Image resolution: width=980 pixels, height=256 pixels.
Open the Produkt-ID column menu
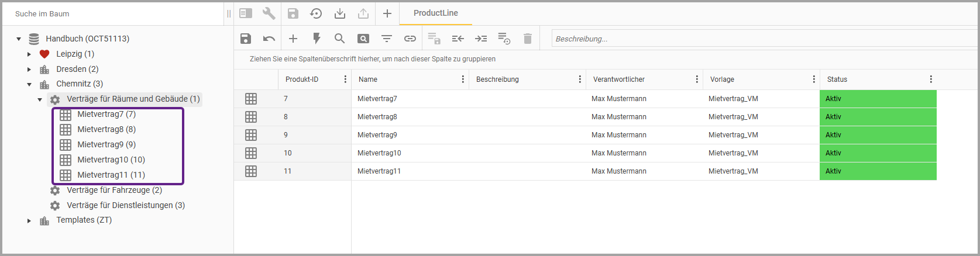pos(345,79)
